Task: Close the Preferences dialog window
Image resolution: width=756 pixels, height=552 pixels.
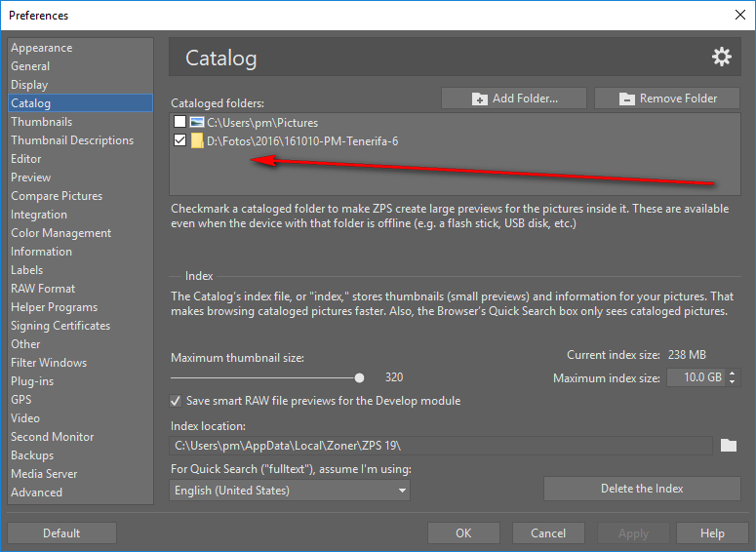Action: point(740,15)
